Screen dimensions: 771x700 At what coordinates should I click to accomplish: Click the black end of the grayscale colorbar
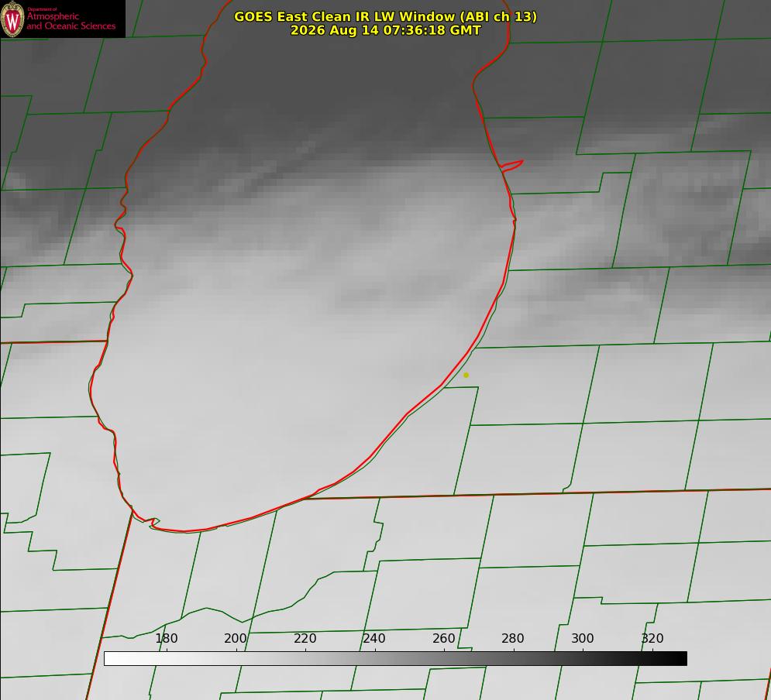(677, 659)
